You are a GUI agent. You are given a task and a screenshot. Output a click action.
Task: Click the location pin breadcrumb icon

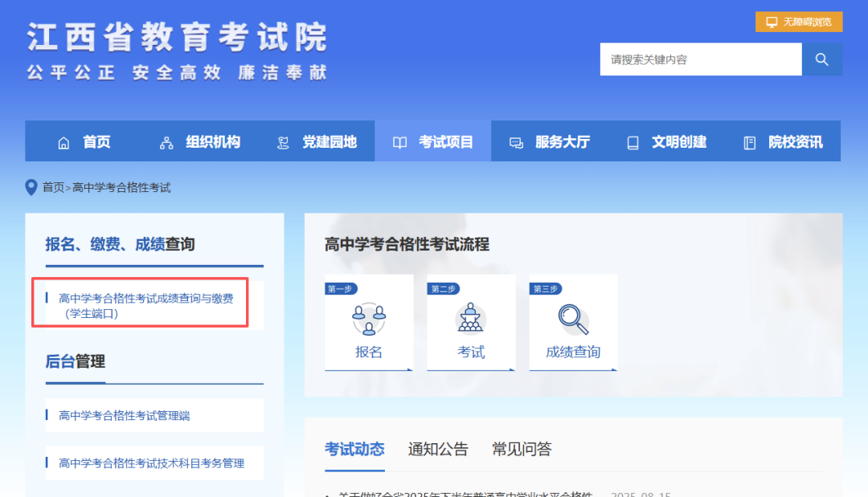click(31, 187)
